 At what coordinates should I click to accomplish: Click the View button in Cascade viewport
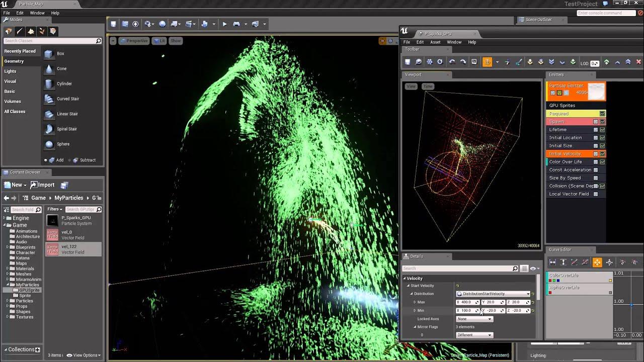point(411,86)
